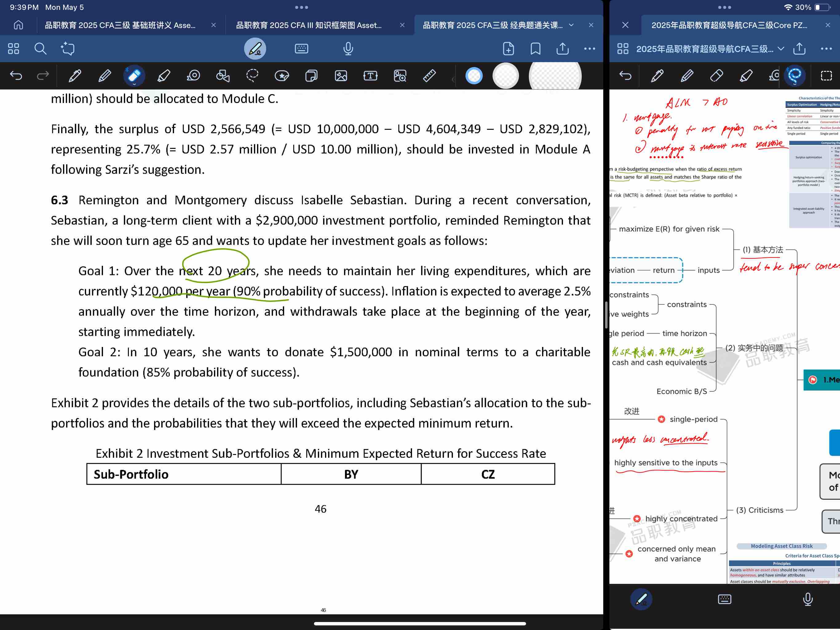Share the right window document

[799, 49]
